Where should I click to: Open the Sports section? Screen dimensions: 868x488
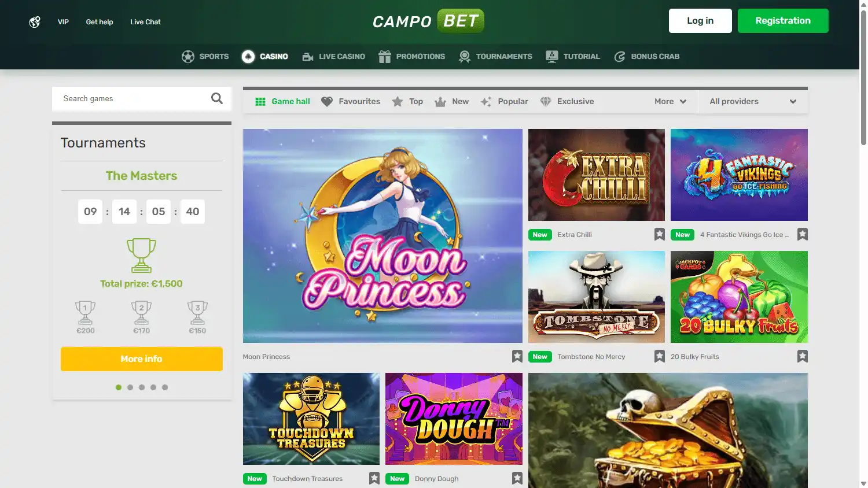tap(205, 57)
